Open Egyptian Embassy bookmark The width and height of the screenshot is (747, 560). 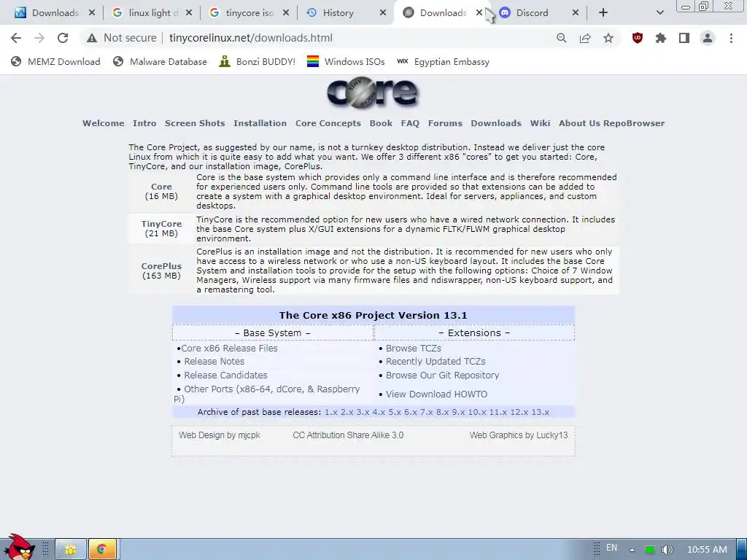click(x=443, y=61)
